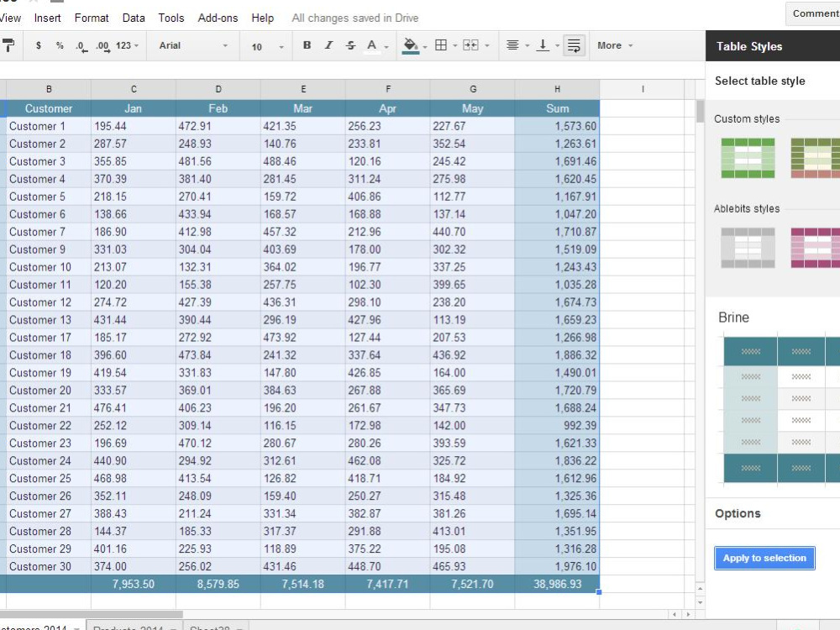Select green custom table style thumbnail
Image resolution: width=840 pixels, height=630 pixels.
coord(748,158)
